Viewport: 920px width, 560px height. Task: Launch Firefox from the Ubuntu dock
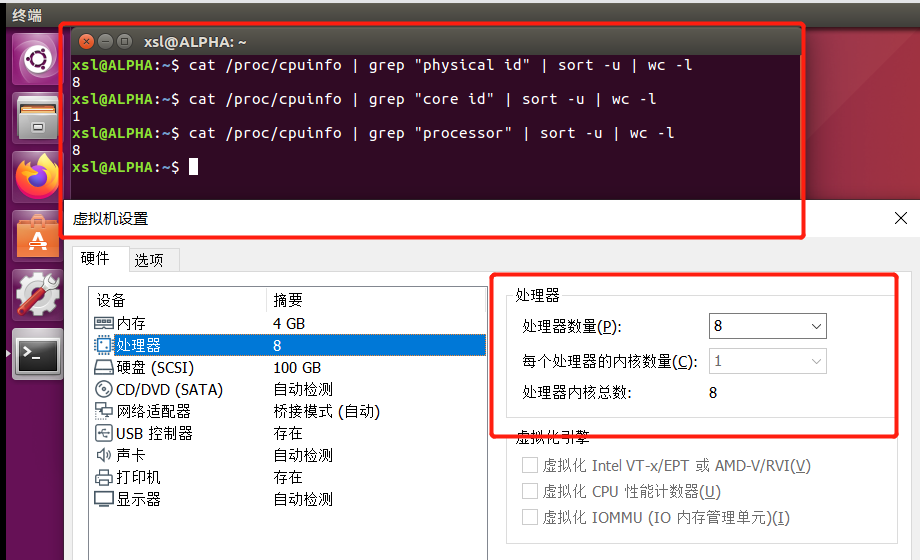37,177
